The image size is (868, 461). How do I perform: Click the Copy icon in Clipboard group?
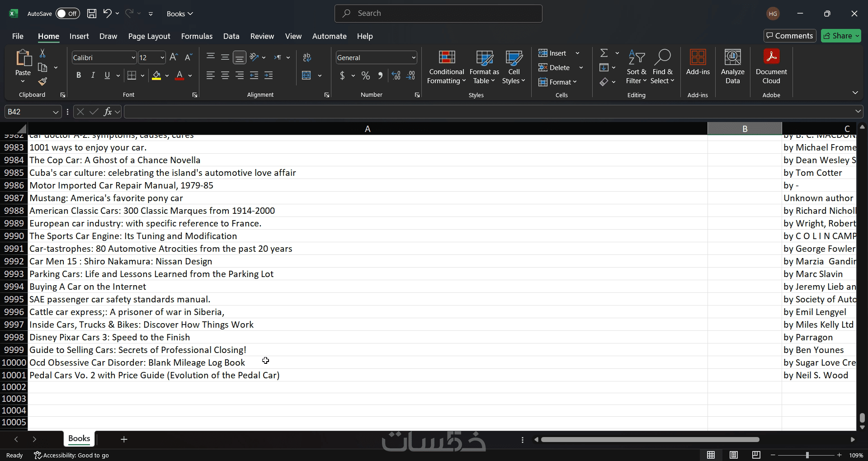(x=43, y=68)
